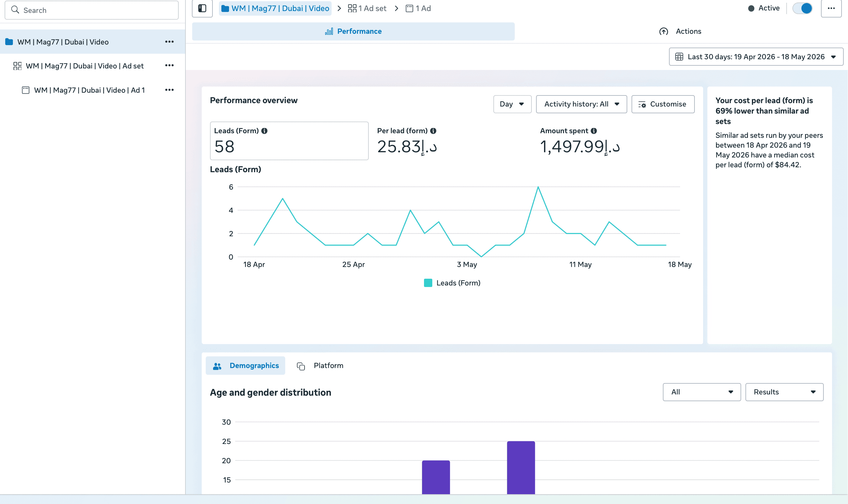Click the Platform copy icon
Screen dimensions: 848x504
coord(301,366)
